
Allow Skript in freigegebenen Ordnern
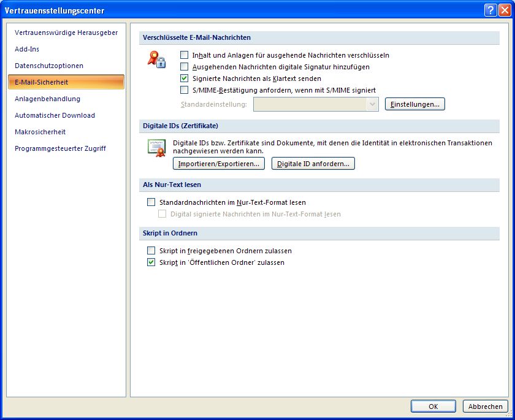pyautogui.click(x=151, y=251)
